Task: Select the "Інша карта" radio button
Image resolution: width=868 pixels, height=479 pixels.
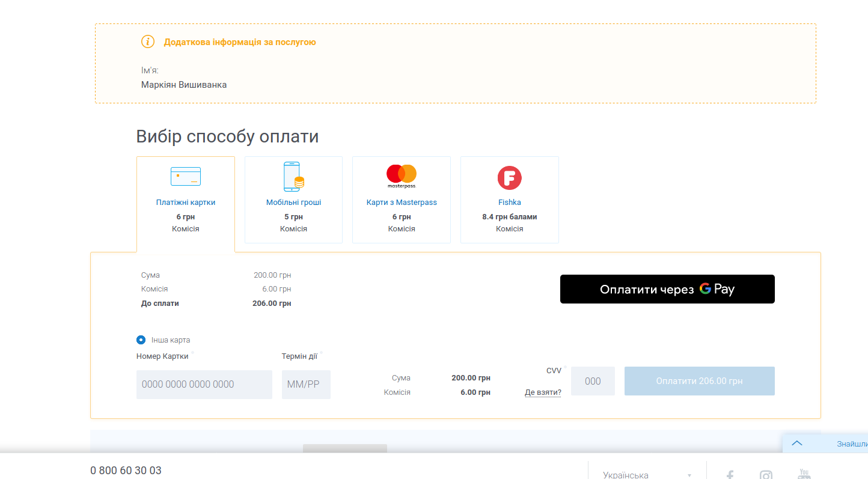Action: pyautogui.click(x=141, y=340)
